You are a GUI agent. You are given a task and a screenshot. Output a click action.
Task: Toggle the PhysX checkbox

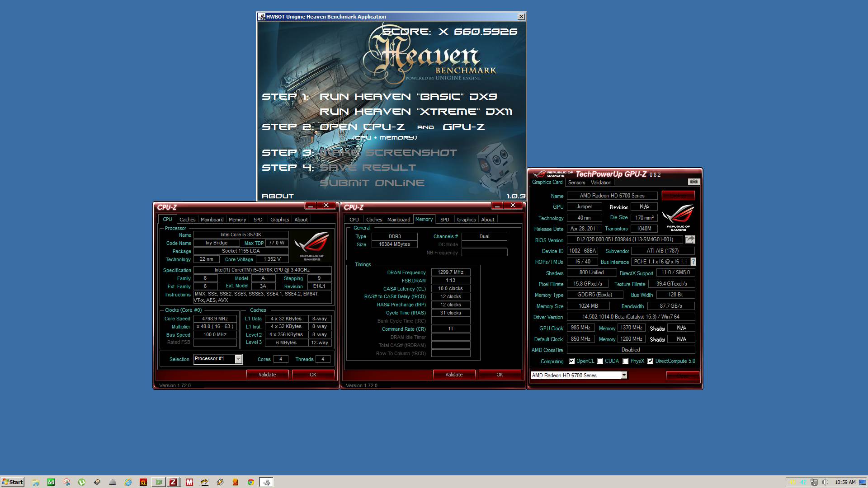click(x=626, y=361)
